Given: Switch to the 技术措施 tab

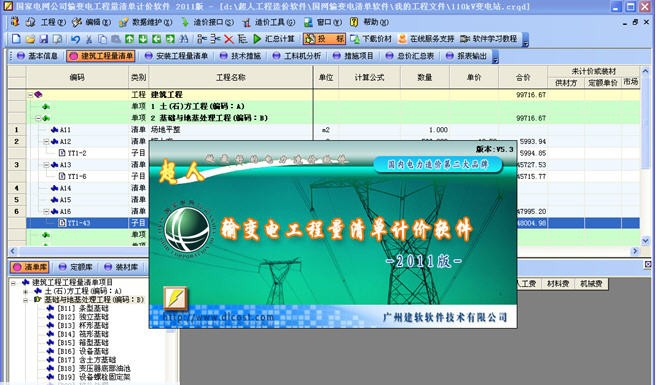Looking at the screenshot, I should pos(241,56).
